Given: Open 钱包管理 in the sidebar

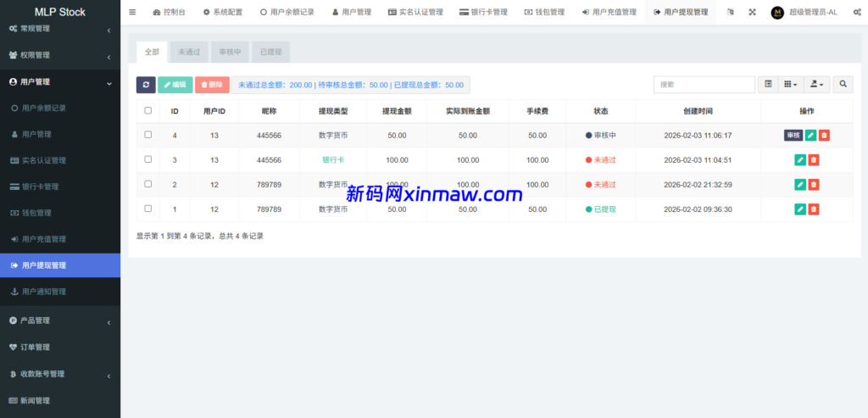Looking at the screenshot, I should [x=60, y=213].
